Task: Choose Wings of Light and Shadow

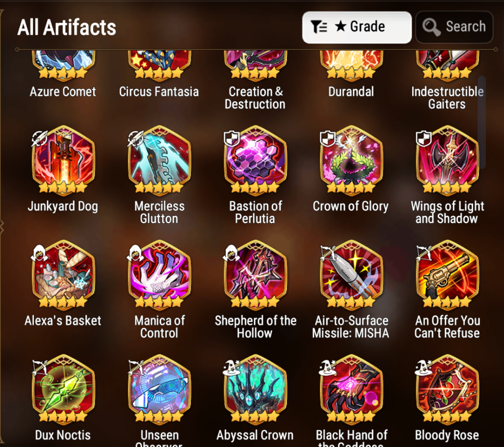Action: [447, 160]
